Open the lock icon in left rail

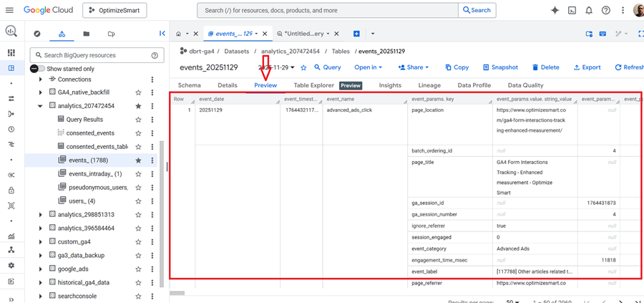11,191
